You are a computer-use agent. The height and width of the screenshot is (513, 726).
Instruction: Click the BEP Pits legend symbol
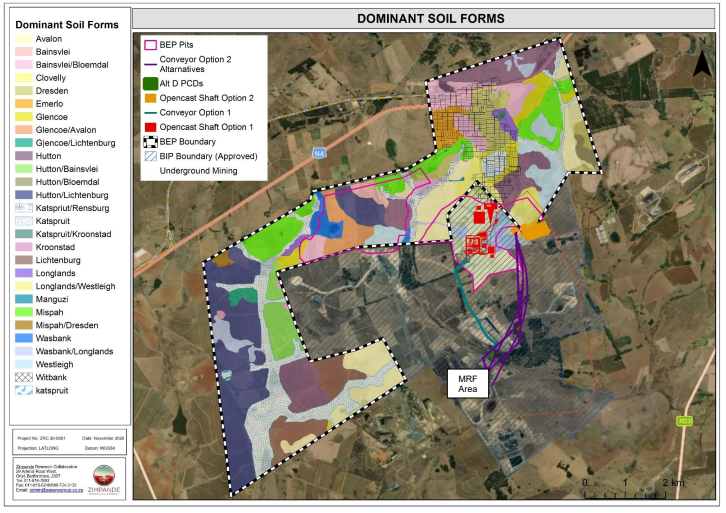(153, 46)
